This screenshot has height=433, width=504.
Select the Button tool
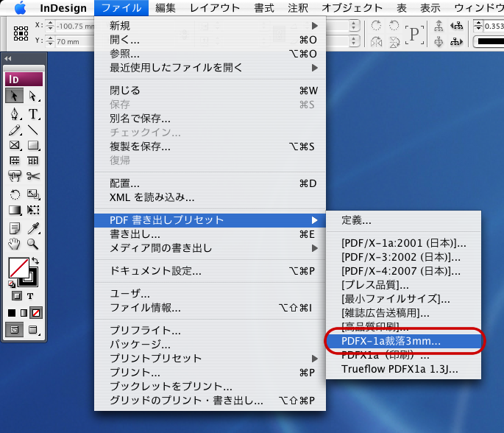point(14,176)
